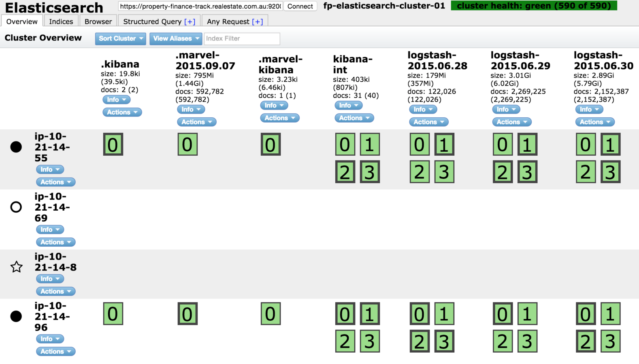
Task: Click the filled circle icon for ip-10-21-14-55
Action: coord(16,147)
